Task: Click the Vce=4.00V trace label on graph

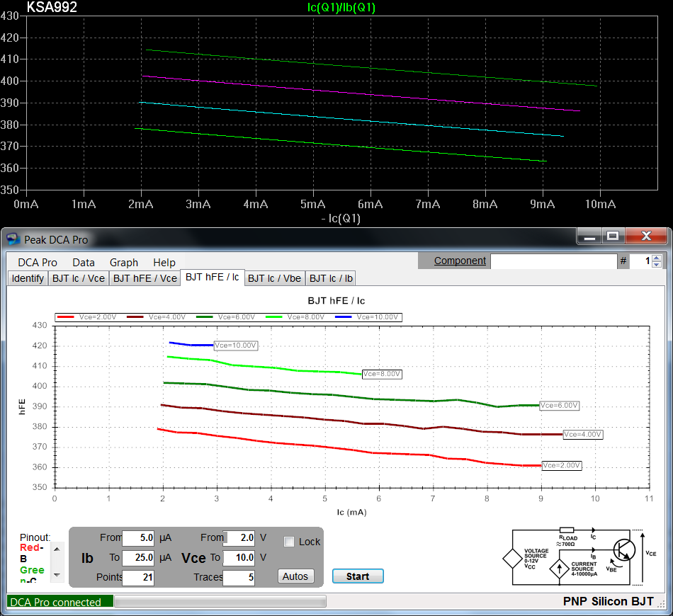Action: click(583, 435)
